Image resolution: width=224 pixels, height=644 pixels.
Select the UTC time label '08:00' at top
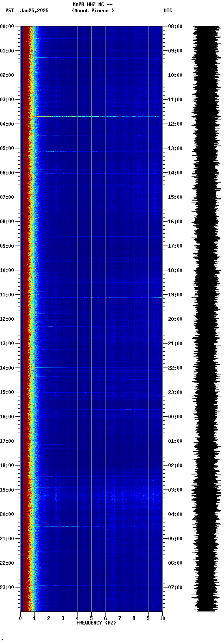click(175, 26)
